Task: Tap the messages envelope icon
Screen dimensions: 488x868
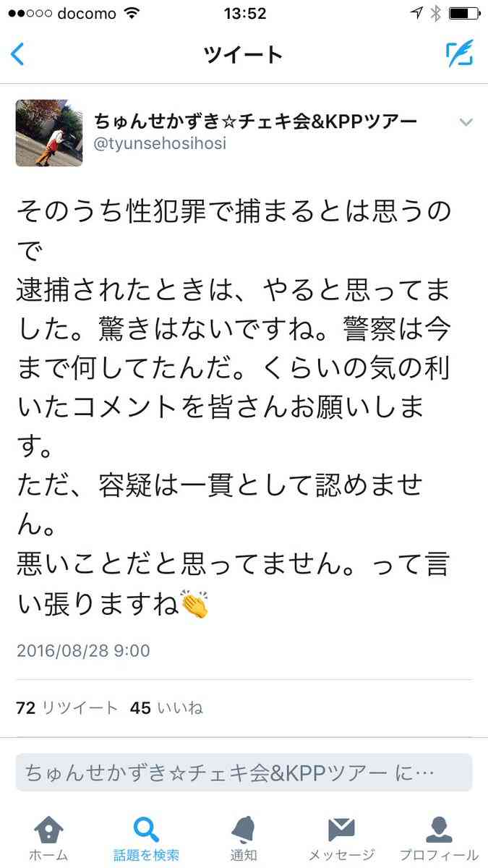Action: pos(341,829)
